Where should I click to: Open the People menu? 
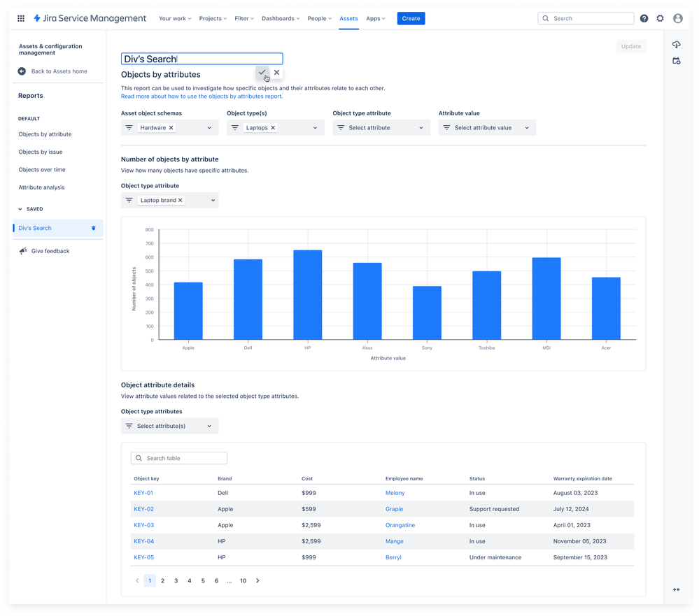point(319,18)
